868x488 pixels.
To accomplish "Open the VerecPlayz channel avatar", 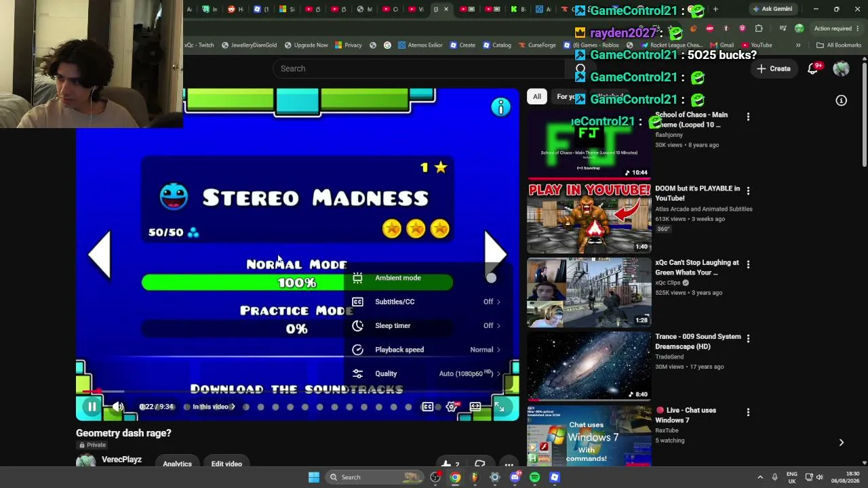I will pos(85,462).
